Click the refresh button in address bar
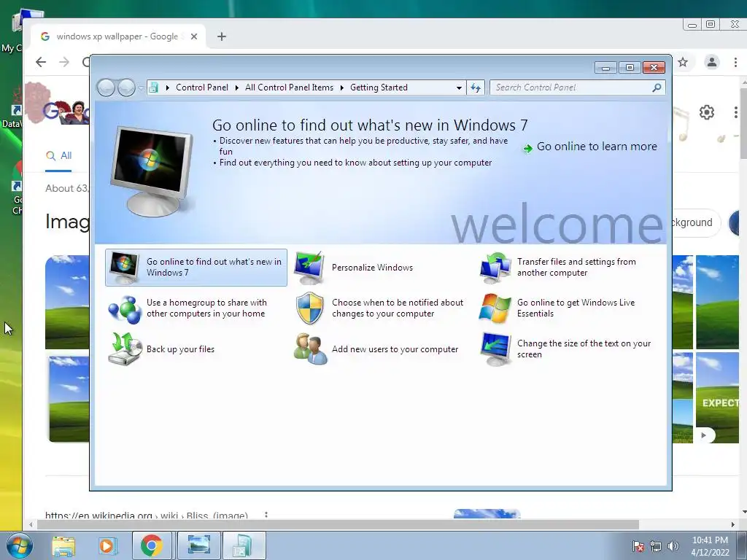The image size is (747, 560). point(476,87)
